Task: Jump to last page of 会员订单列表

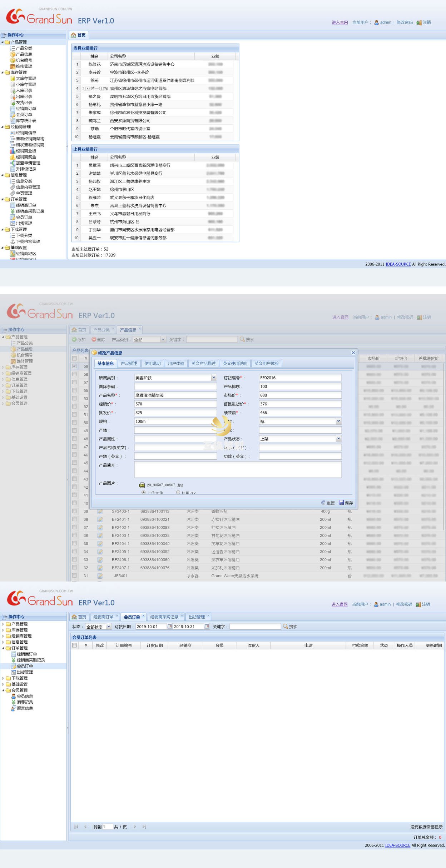Action: pyautogui.click(x=144, y=827)
